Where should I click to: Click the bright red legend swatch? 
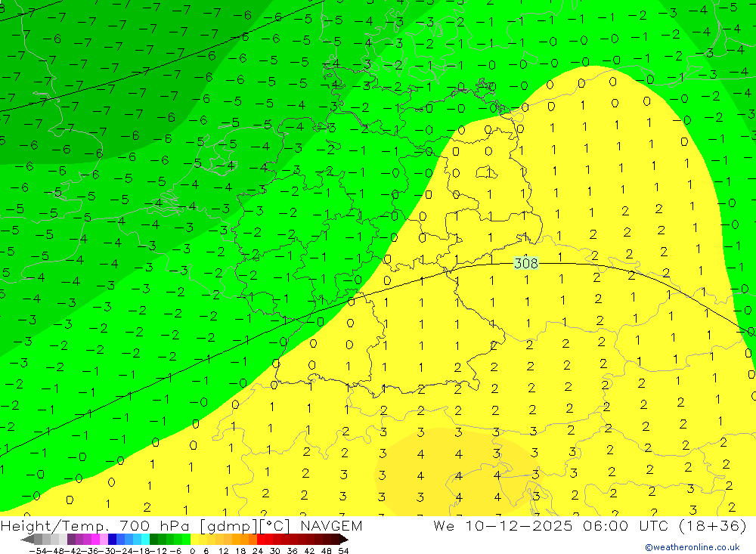261,539
